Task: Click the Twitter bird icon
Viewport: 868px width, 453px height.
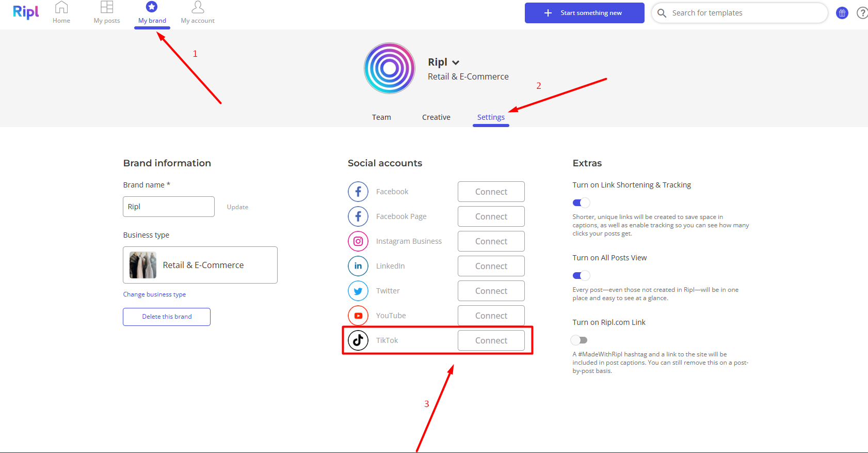Action: click(358, 291)
